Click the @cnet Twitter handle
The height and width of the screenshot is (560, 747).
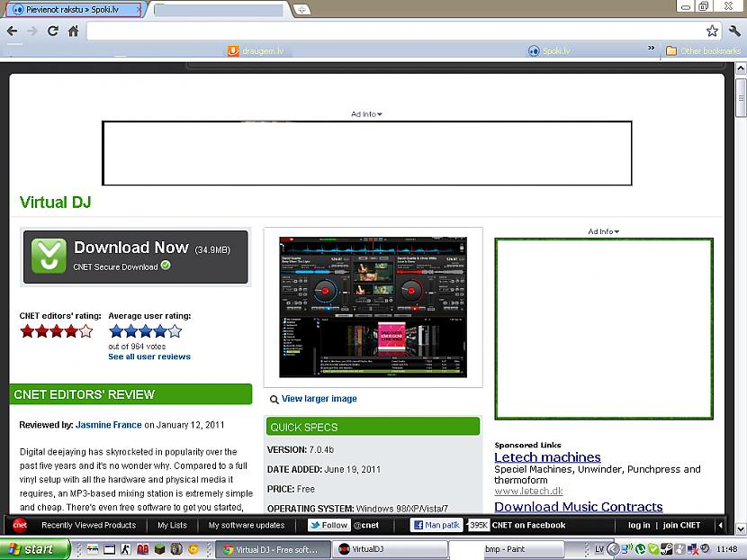tap(366, 525)
